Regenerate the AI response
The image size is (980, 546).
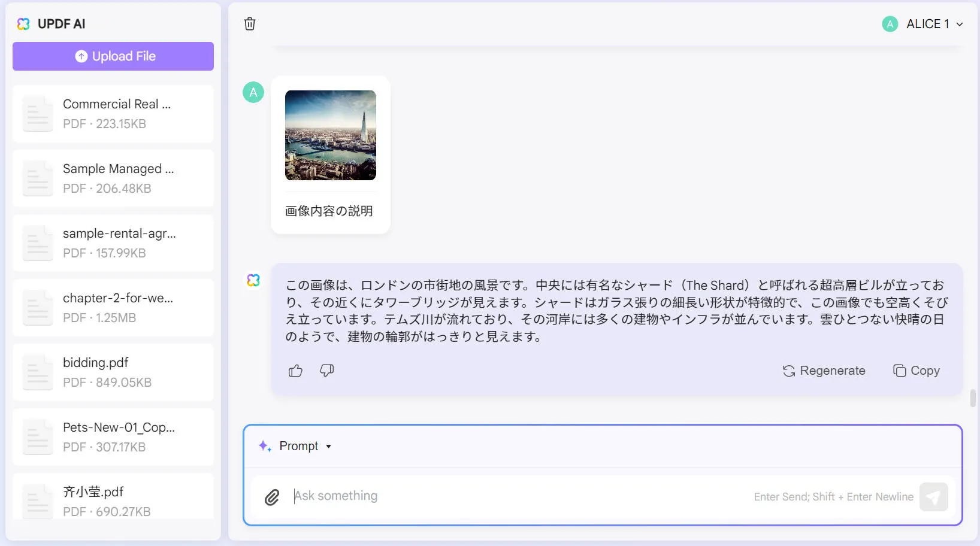tap(824, 371)
